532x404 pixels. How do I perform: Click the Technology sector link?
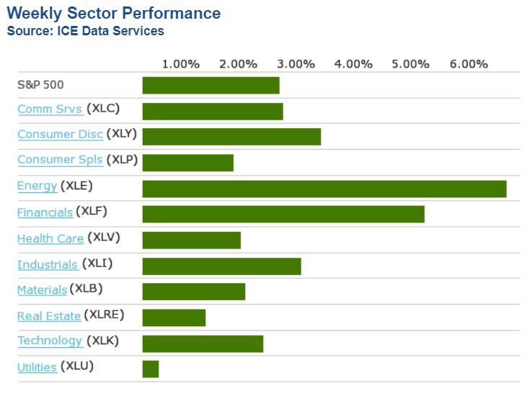(50, 341)
